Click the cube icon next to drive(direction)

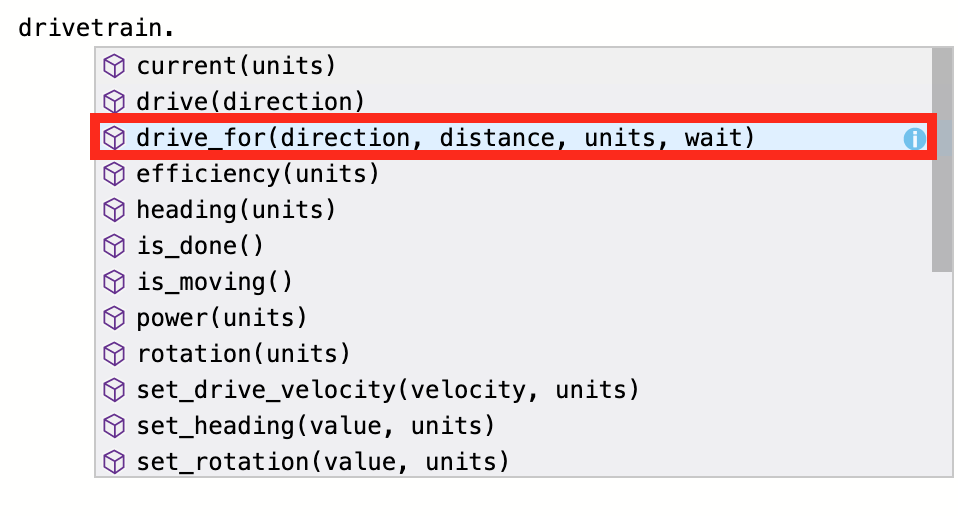(115, 102)
